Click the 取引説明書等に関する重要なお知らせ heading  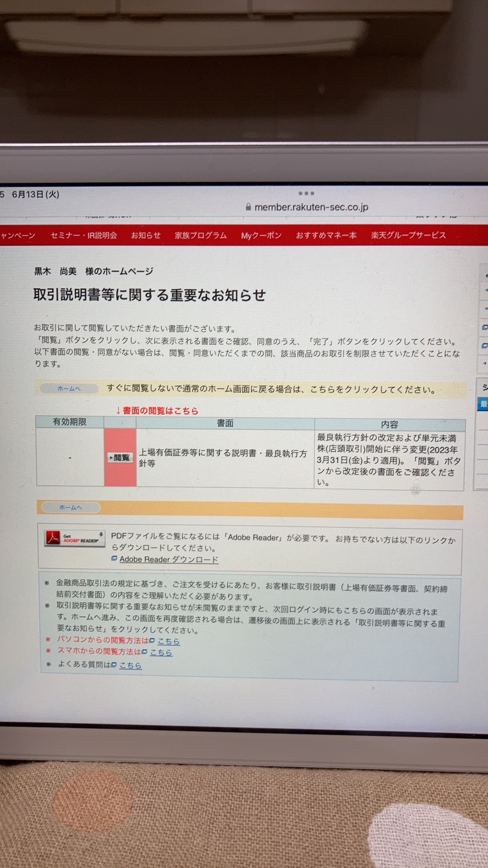tap(149, 295)
